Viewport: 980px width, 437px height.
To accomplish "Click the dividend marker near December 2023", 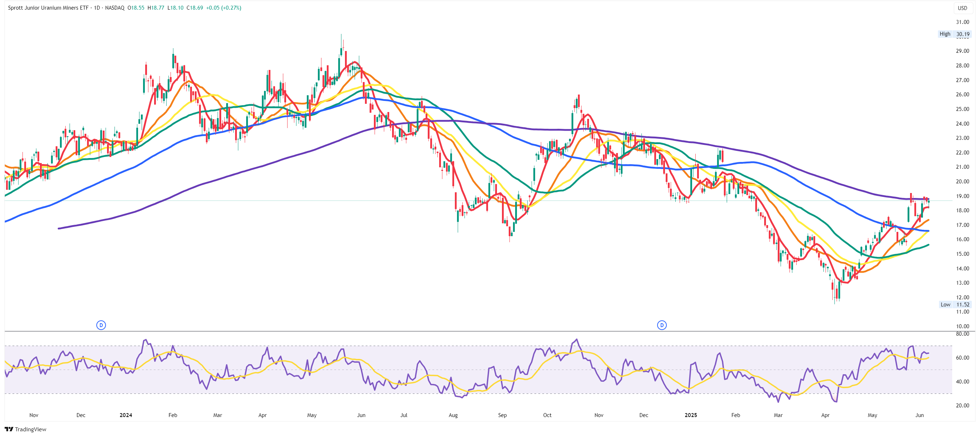I will coord(101,325).
